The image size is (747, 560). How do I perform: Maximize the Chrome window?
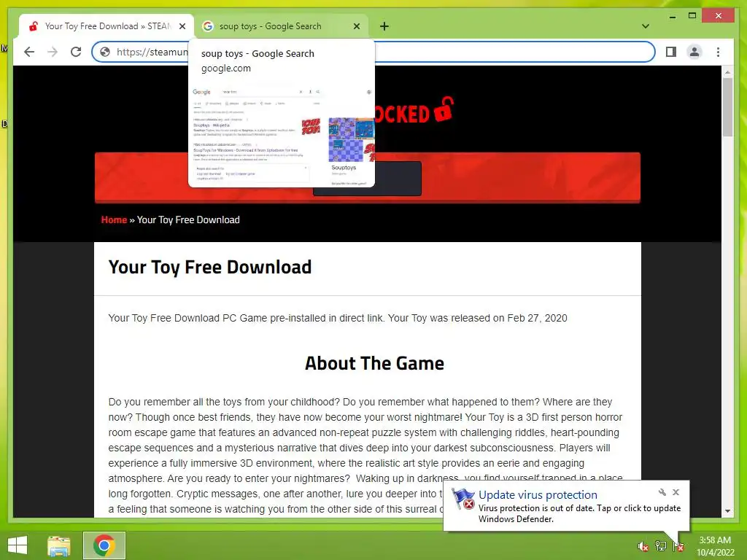[x=692, y=16]
